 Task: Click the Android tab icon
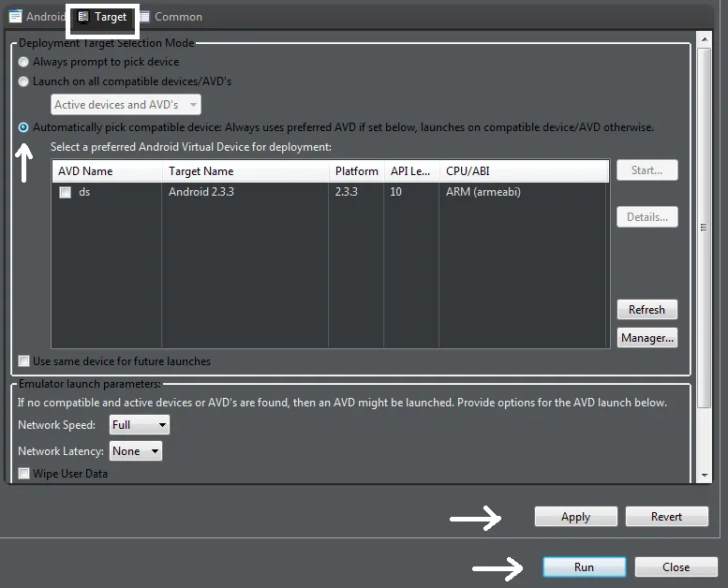click(x=15, y=17)
